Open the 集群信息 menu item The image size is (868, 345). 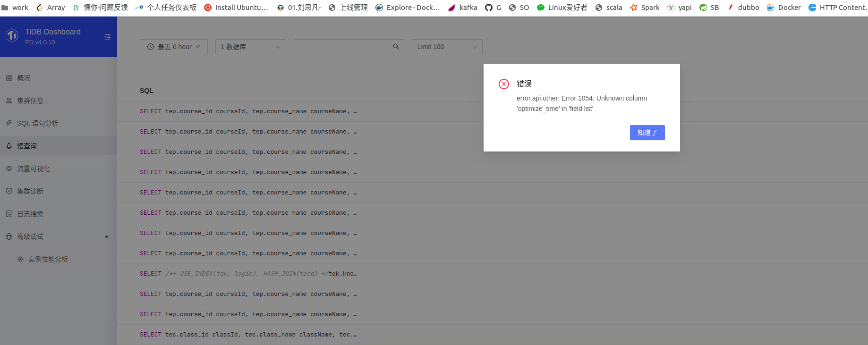[59, 101]
